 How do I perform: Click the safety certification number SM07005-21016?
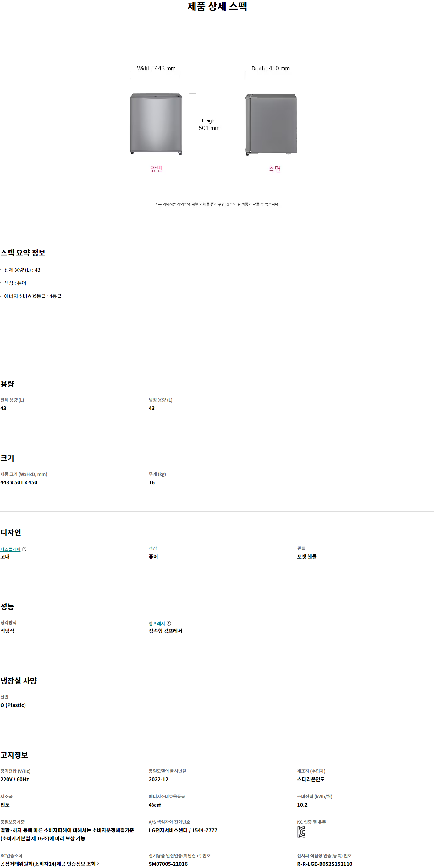click(168, 864)
